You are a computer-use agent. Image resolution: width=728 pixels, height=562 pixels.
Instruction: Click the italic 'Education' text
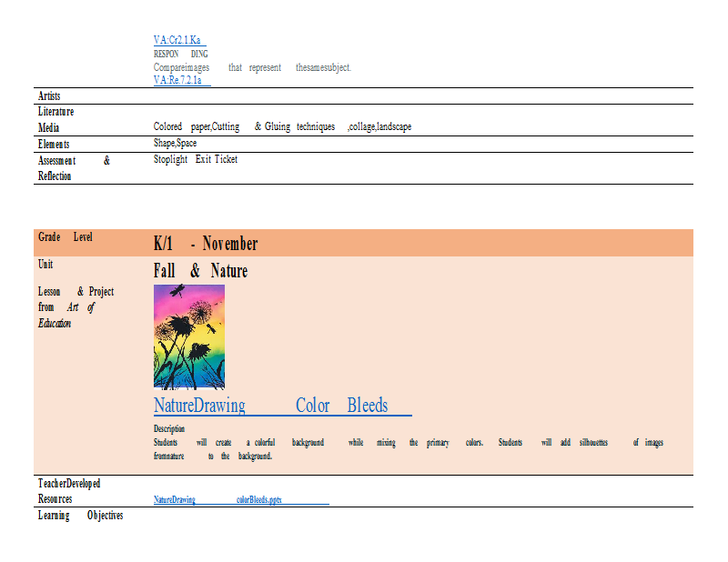click(55, 324)
